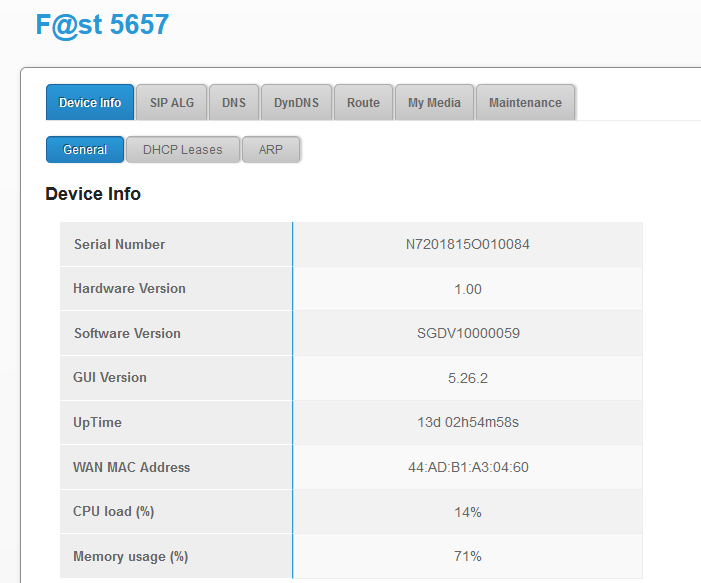The width and height of the screenshot is (701, 583).
Task: Open the DNS tab
Action: (x=234, y=103)
